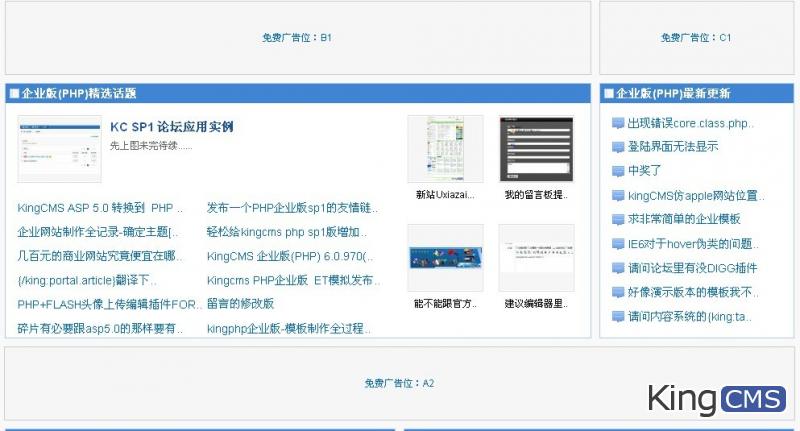800x431 pixels.
Task: Open topic 轻松给kingcms php sp1版增加
Action: 287,232
